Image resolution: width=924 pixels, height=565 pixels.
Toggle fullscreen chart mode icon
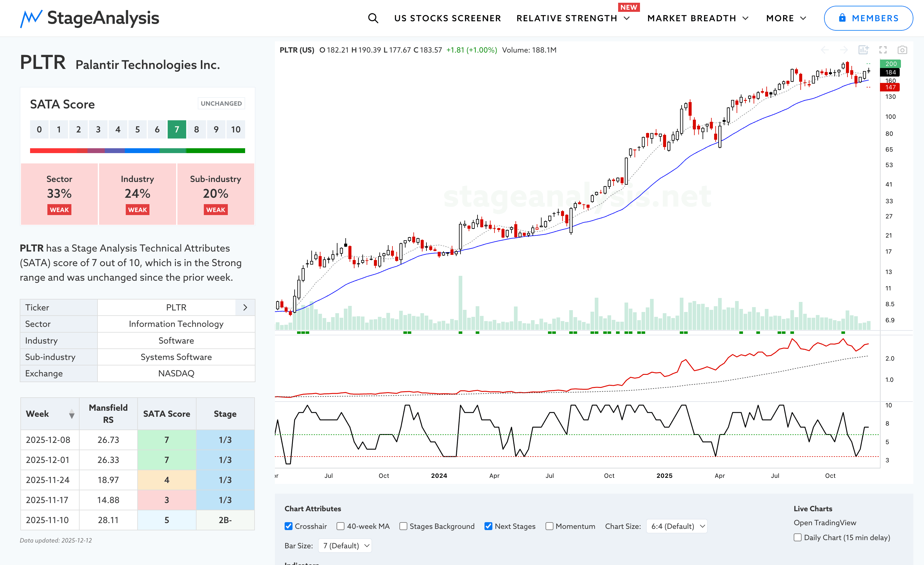[883, 50]
